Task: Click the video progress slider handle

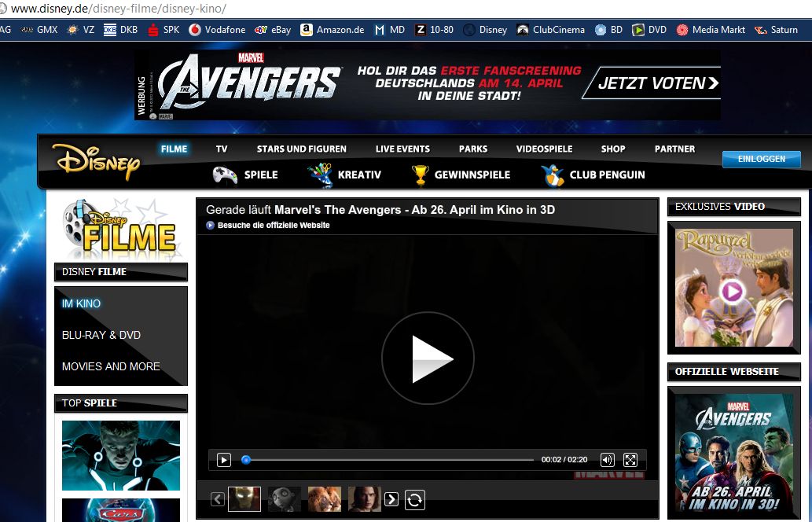Action: [247, 460]
